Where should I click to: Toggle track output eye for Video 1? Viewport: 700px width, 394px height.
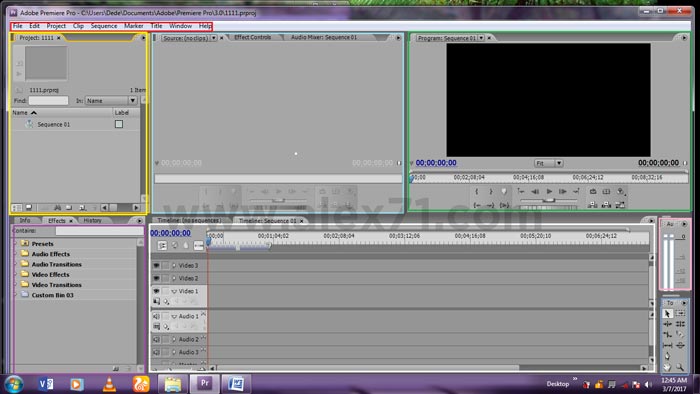click(156, 291)
